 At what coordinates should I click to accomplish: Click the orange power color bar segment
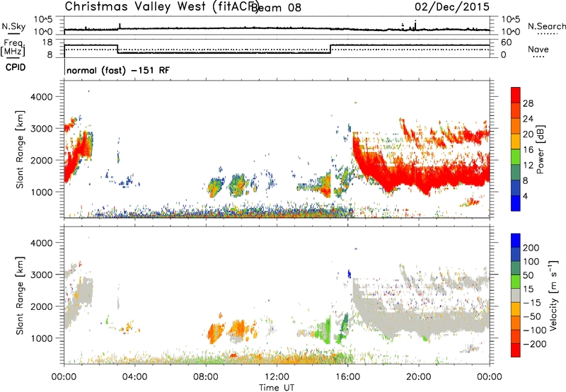(x=516, y=126)
